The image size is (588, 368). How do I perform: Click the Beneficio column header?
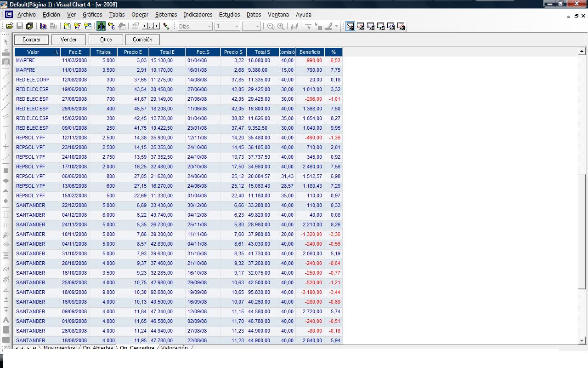click(310, 52)
